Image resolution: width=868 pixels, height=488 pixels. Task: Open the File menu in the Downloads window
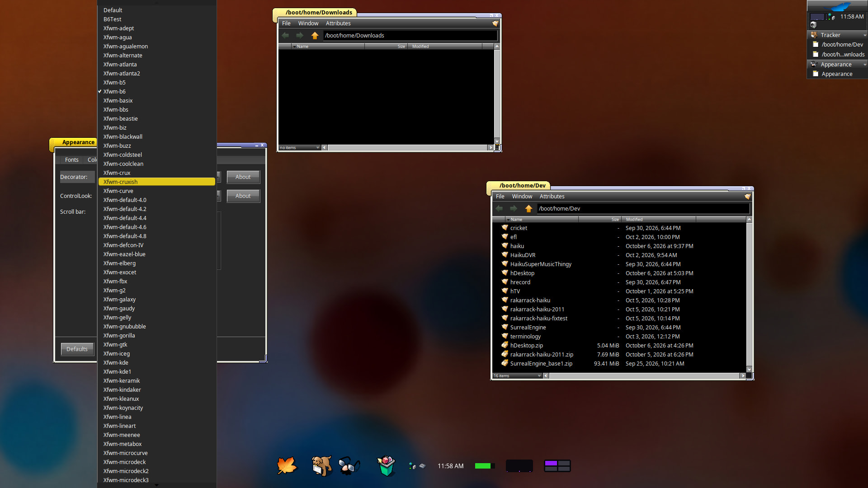[x=286, y=23]
